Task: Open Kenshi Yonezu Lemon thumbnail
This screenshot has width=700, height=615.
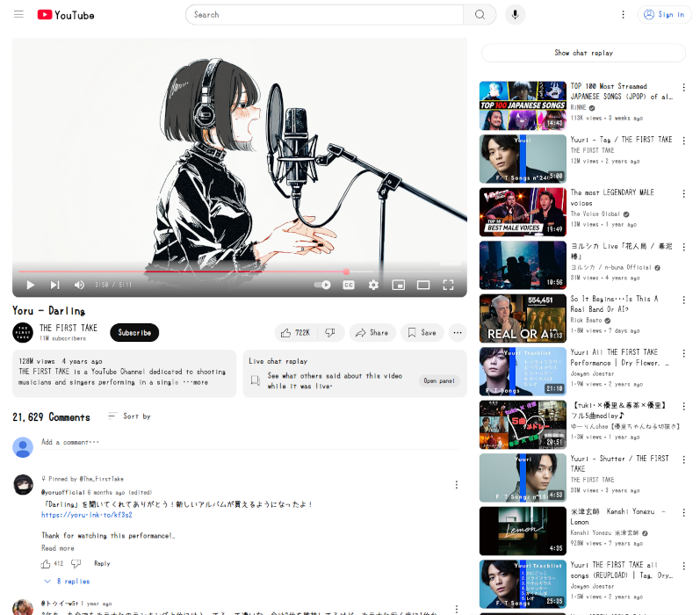Action: pos(523,531)
